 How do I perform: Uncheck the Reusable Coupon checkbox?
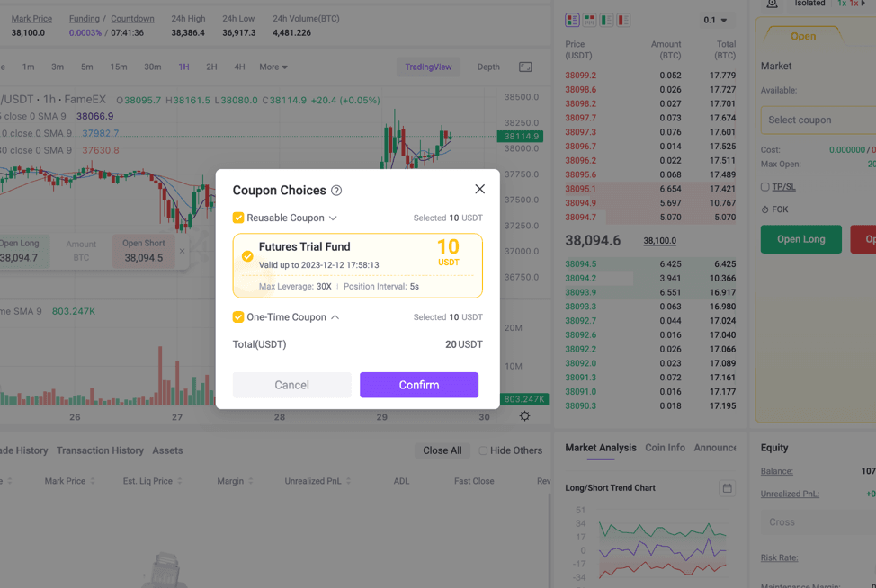[238, 218]
